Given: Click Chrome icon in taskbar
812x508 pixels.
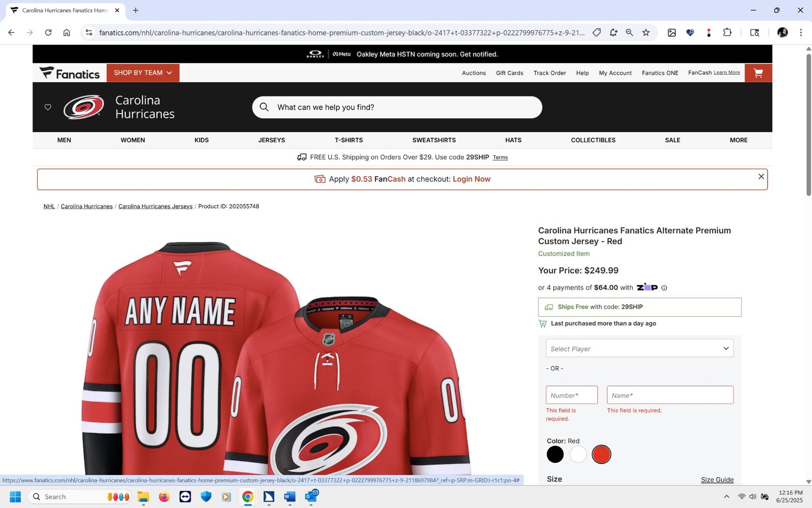Looking at the screenshot, I should pyautogui.click(x=248, y=497).
